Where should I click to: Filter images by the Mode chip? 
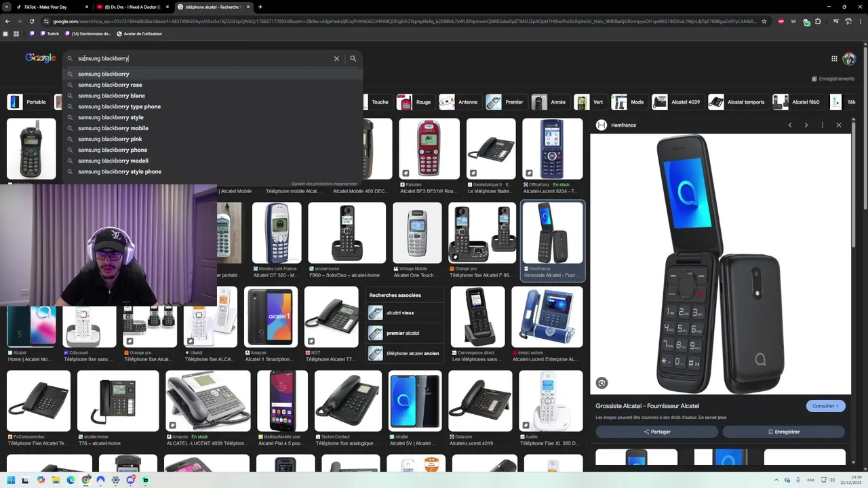[629, 102]
